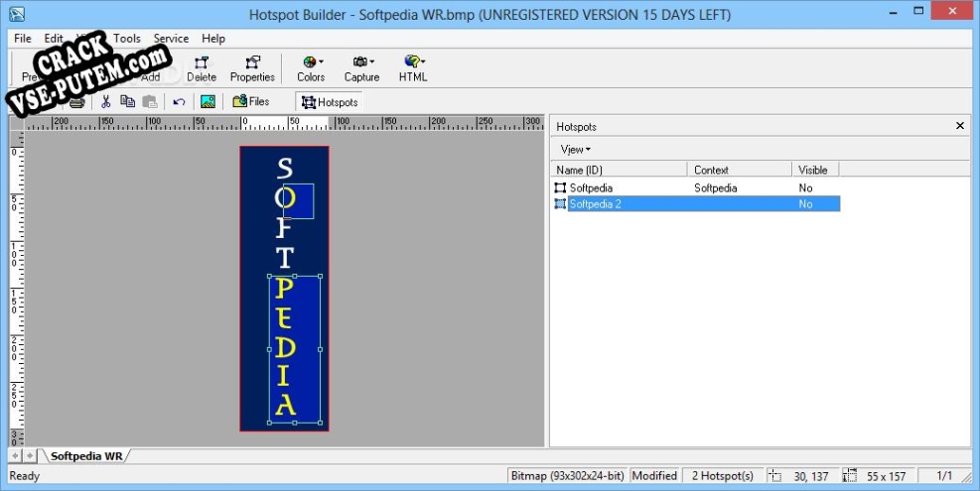Click 'Bitmap (93x302x24-bit)' in status bar

pos(568,476)
